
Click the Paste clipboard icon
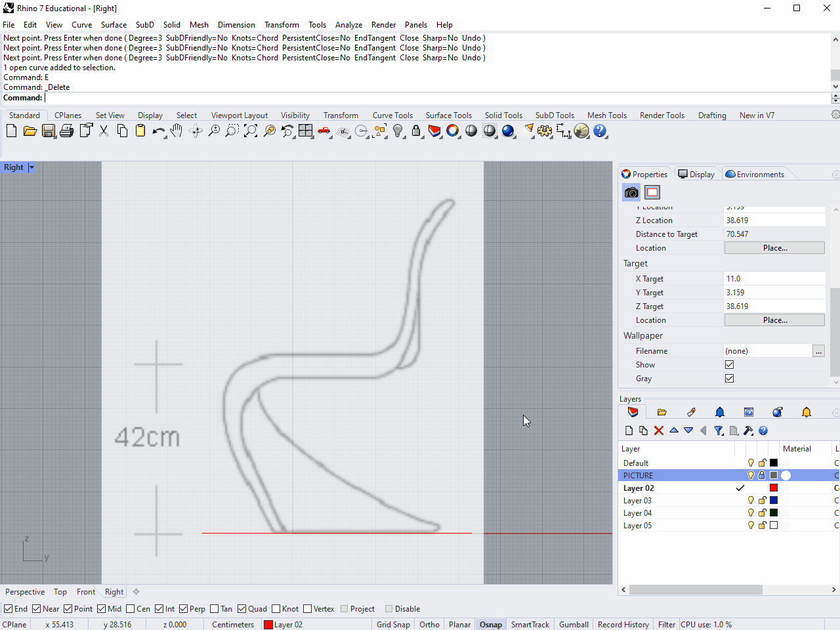(x=140, y=131)
